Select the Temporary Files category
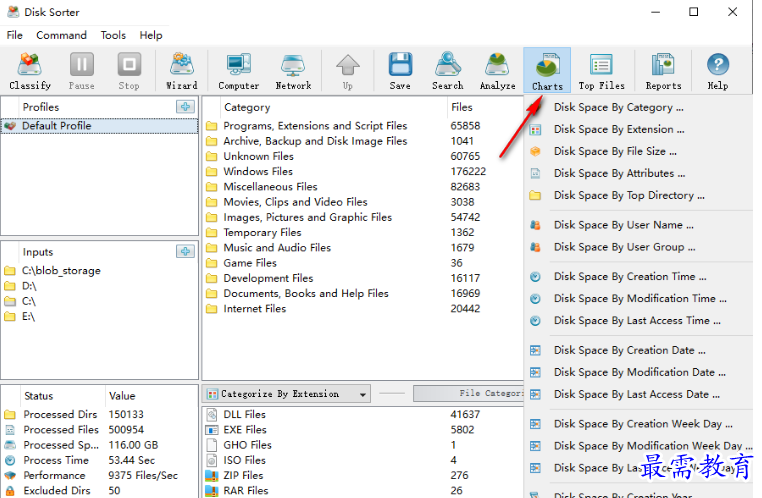 coord(363,232)
